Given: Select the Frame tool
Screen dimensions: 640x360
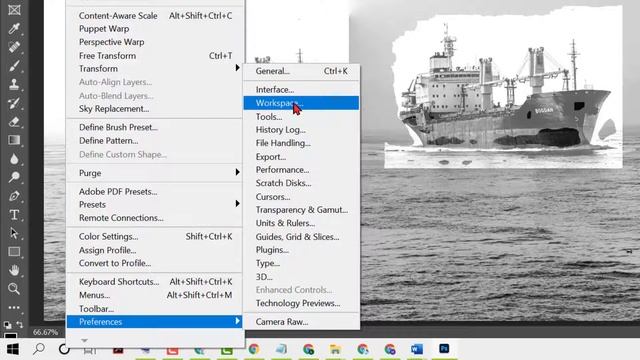Looking at the screenshot, I should 14,10.
